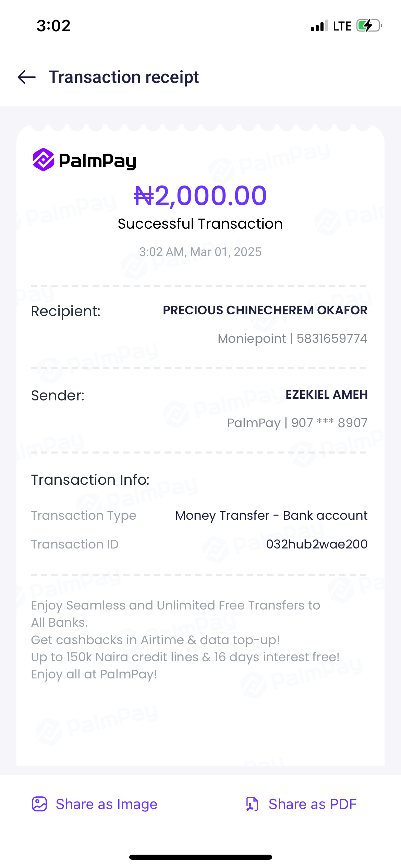Click the PalmPay logo icon

44,160
